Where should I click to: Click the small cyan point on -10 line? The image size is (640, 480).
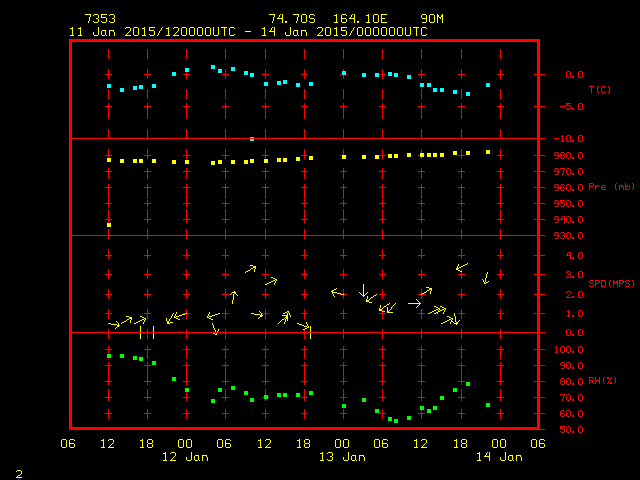tap(252, 139)
